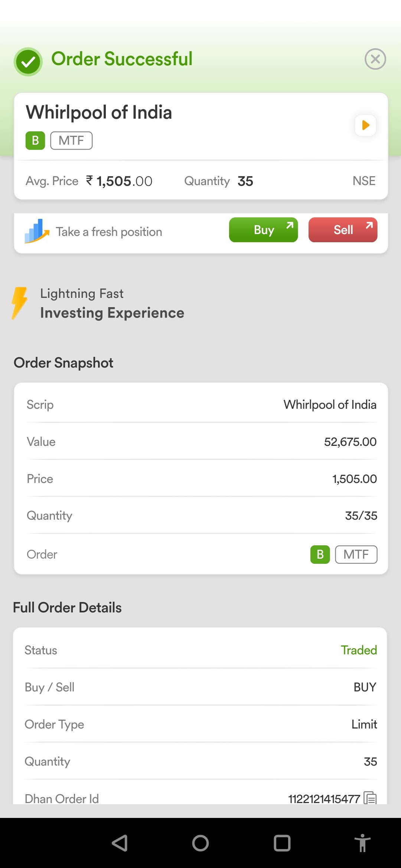Tap the accessibility shortcut icon
Screen dimensions: 401x868
362,843
